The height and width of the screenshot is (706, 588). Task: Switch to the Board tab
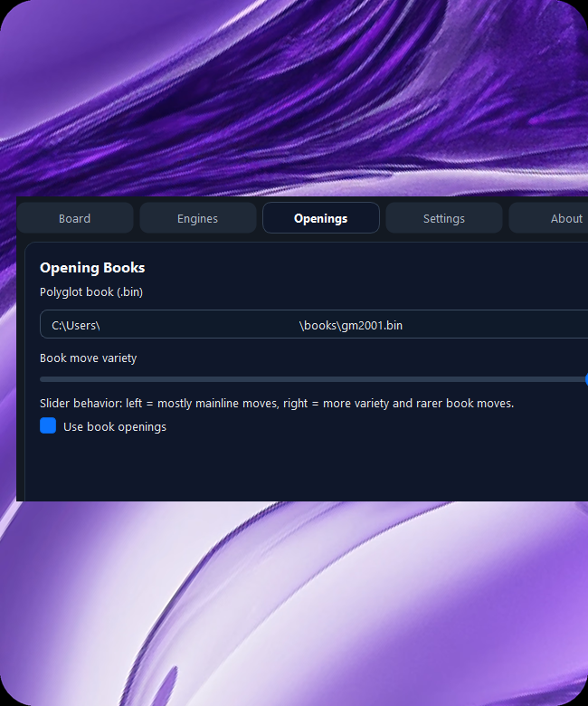pyautogui.click(x=75, y=218)
